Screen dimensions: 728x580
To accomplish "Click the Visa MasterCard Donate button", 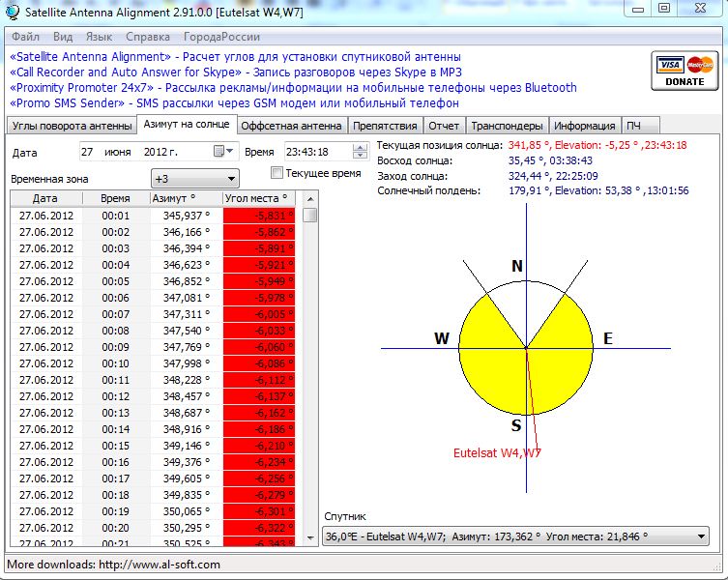I will [x=684, y=72].
